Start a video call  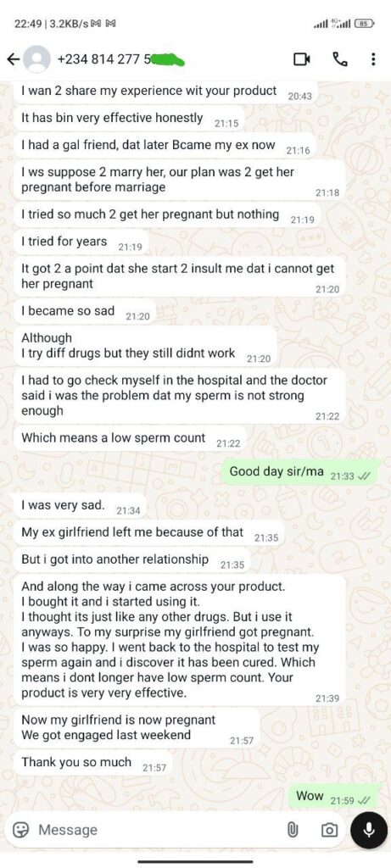(302, 58)
